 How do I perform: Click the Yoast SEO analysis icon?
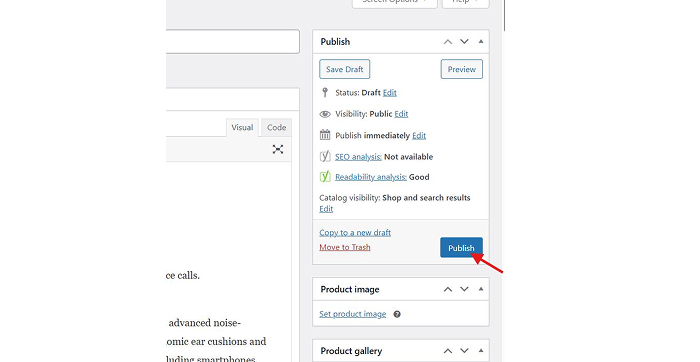click(x=325, y=156)
